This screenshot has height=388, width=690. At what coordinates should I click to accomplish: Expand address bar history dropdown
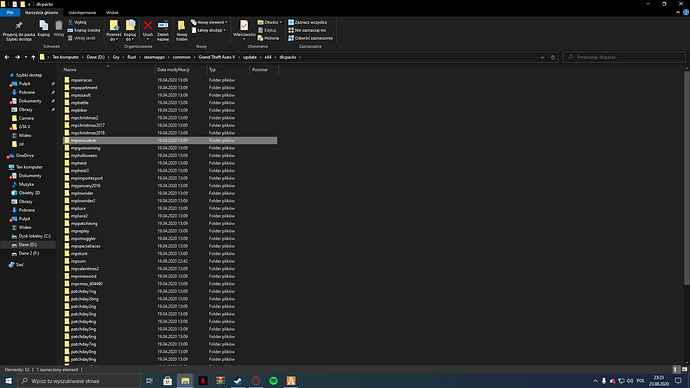(542, 57)
